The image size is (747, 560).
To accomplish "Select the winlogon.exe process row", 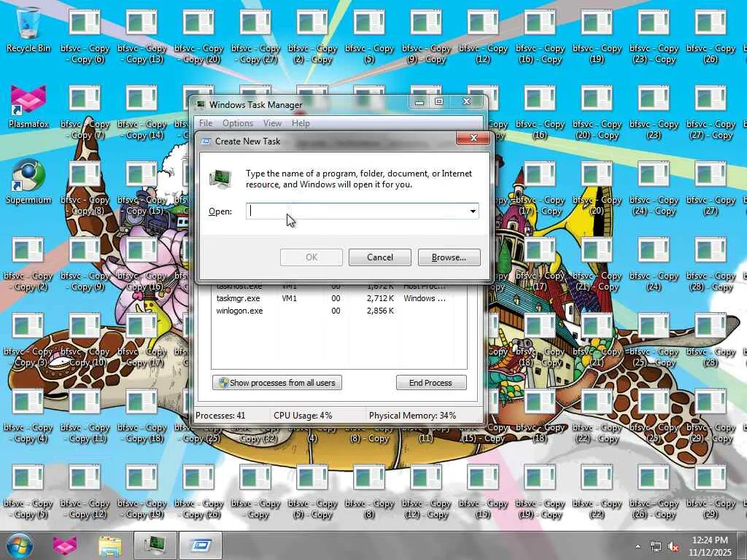I will click(x=338, y=311).
